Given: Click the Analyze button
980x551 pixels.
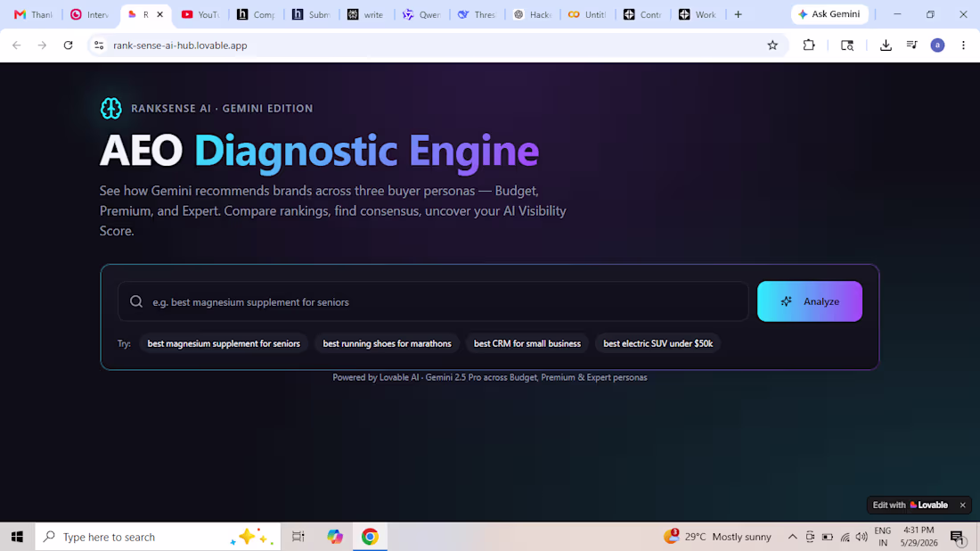Looking at the screenshot, I should pyautogui.click(x=809, y=301).
